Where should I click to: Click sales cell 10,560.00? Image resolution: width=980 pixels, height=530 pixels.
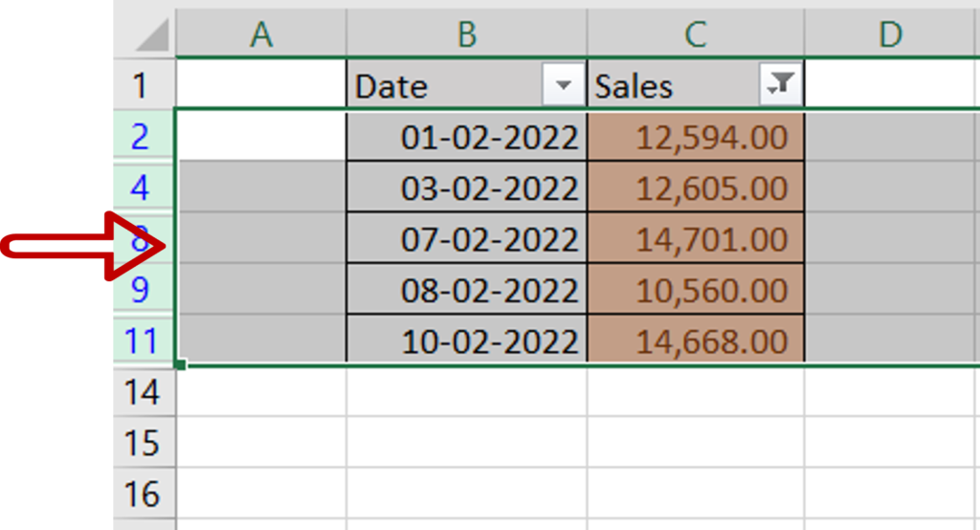[x=696, y=289]
